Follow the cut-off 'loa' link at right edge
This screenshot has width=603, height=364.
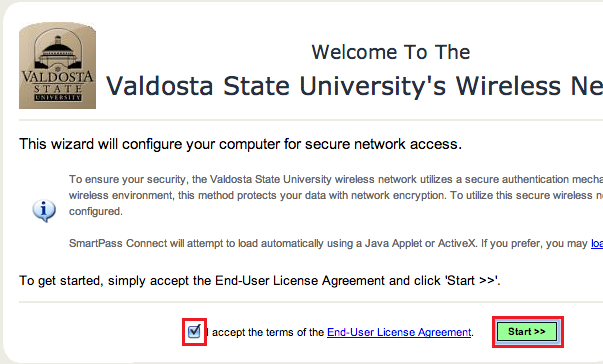click(597, 243)
